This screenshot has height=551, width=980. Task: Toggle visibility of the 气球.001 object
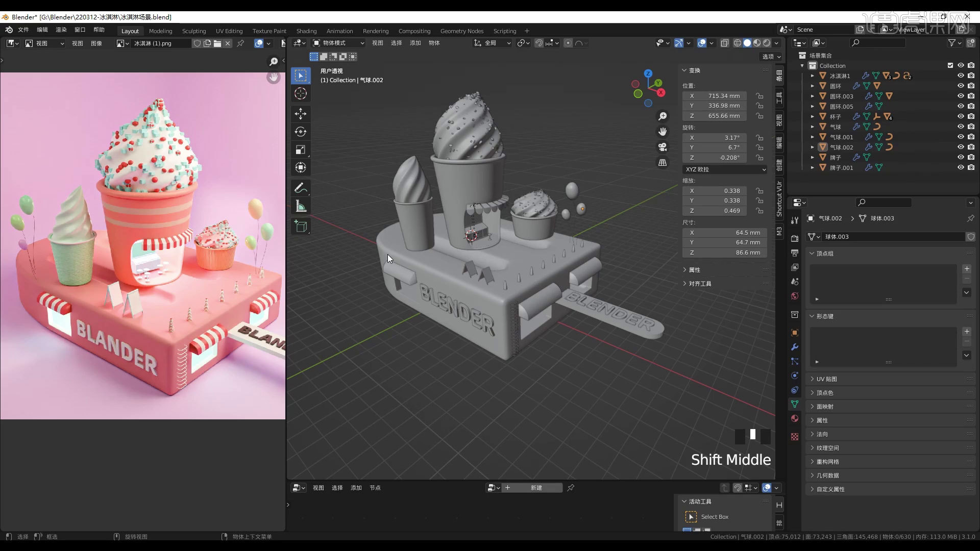962,137
